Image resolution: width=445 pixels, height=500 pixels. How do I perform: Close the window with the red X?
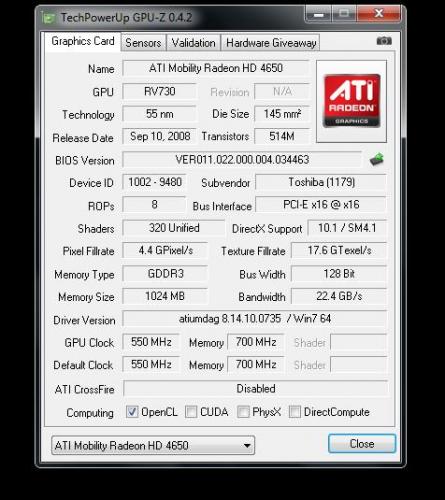pos(379,14)
